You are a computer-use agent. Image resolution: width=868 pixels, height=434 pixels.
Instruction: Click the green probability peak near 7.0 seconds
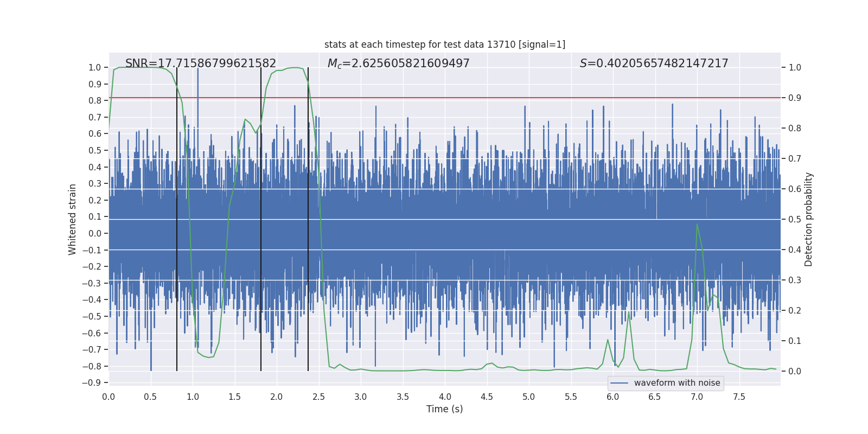pos(697,224)
